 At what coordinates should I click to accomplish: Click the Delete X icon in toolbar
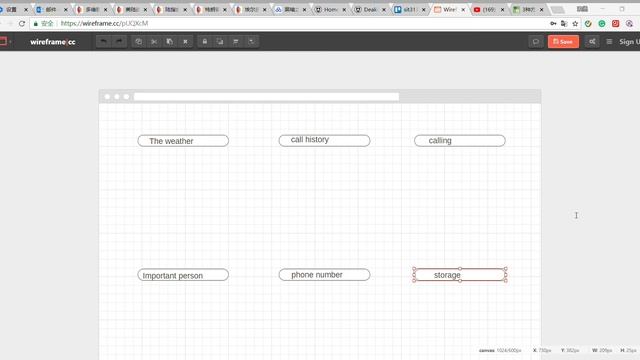[185, 42]
